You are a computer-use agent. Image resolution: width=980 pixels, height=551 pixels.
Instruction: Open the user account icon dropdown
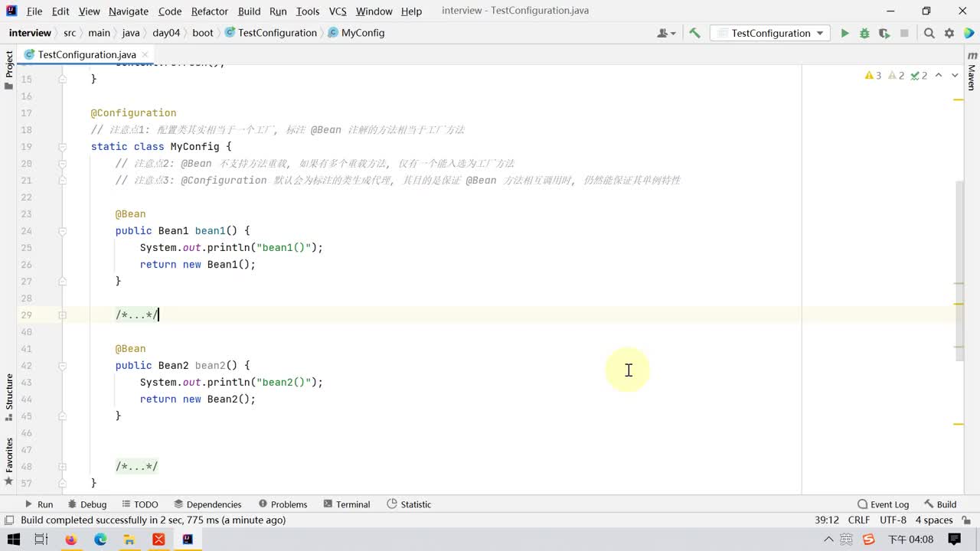(x=666, y=33)
